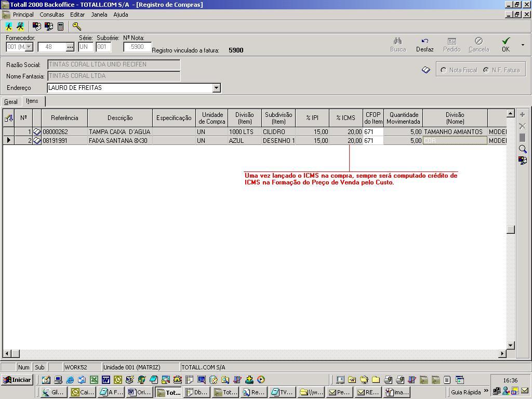Click the magnifier search icon beside grid
Screen dimensions: 532x399
tap(523, 149)
